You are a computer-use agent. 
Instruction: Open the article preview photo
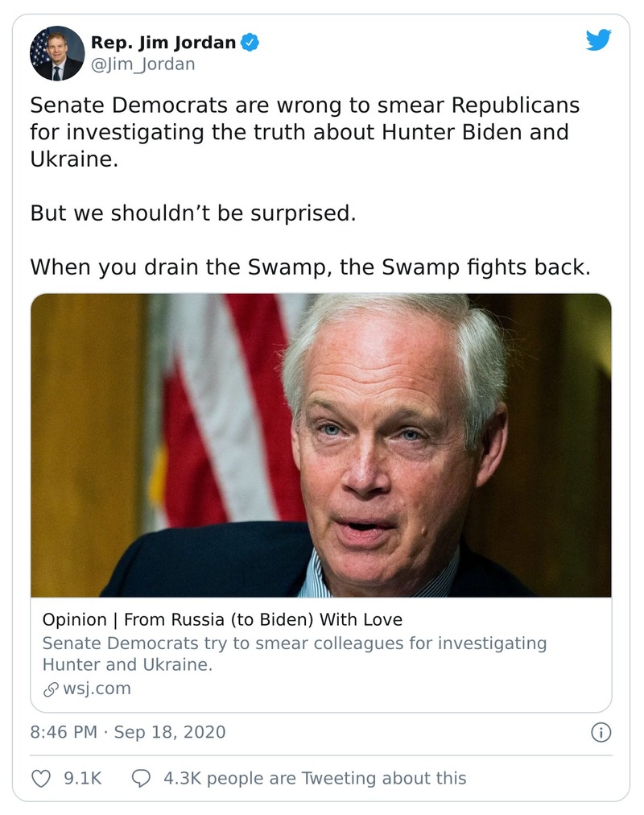click(320, 445)
